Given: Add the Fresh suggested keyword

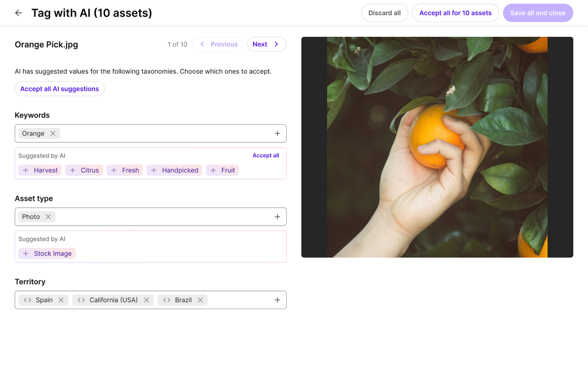Looking at the screenshot, I should click(125, 170).
